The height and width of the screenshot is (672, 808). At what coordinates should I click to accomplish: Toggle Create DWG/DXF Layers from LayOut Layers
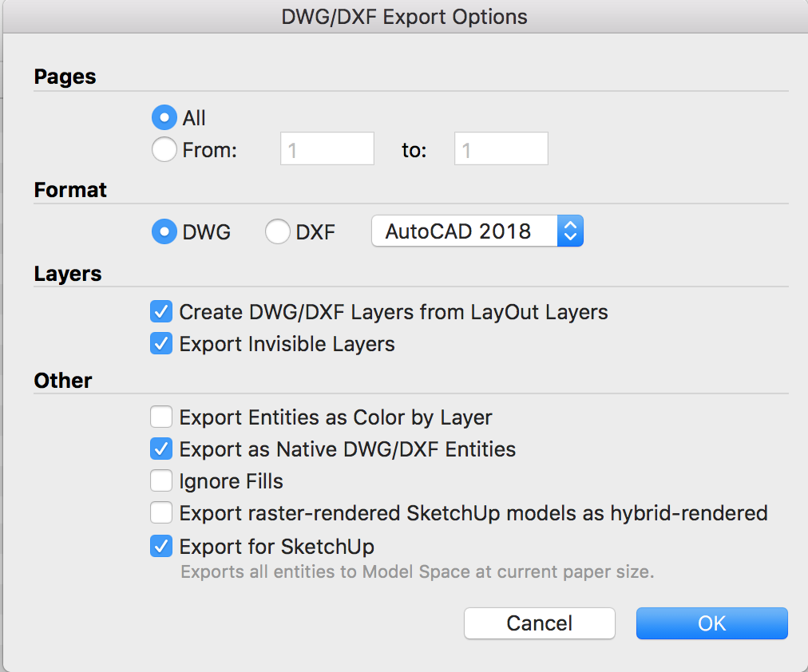tap(161, 312)
